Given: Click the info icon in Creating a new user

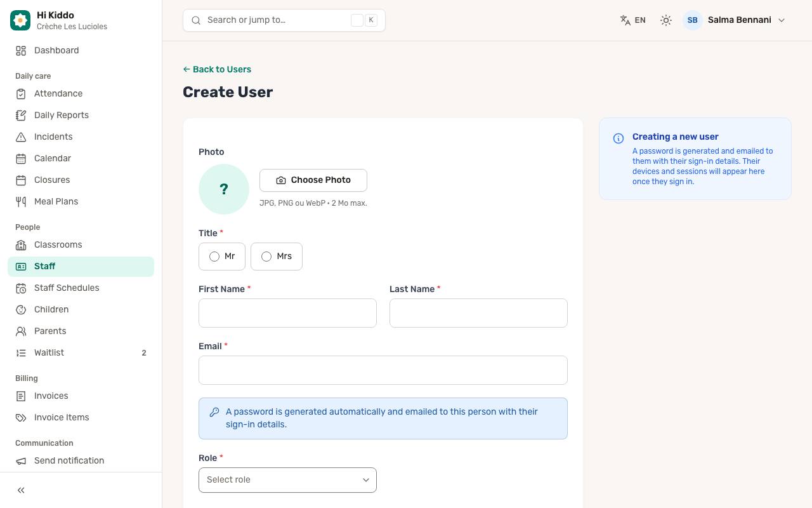Looking at the screenshot, I should (x=619, y=138).
